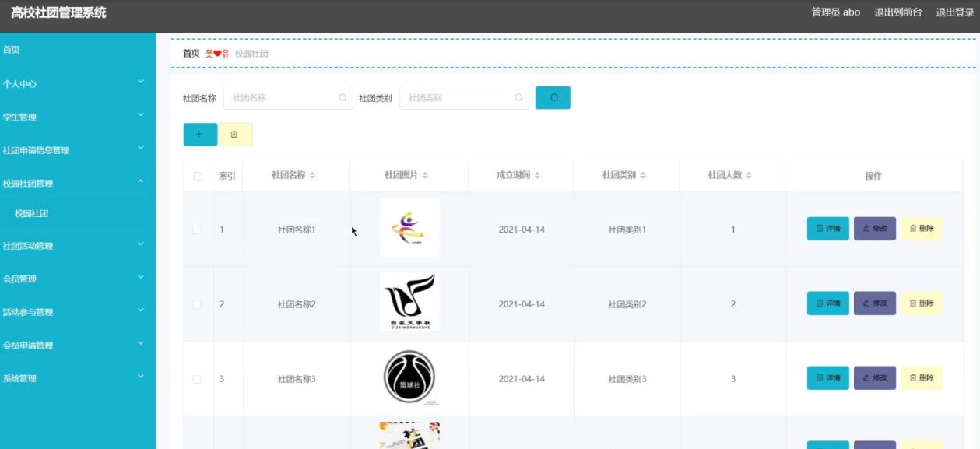Expand 系统管理 sidebar menu
The image size is (980, 449).
click(x=78, y=378)
